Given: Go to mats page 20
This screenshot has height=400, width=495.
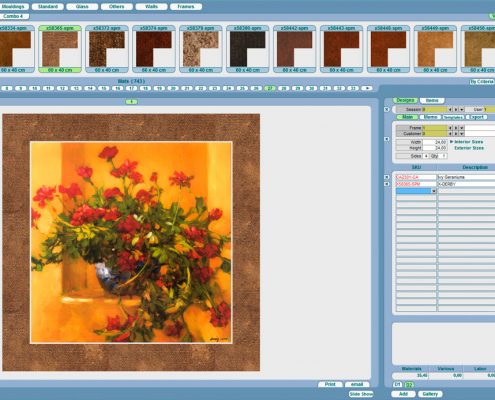Looking at the screenshot, I should click(x=173, y=88).
